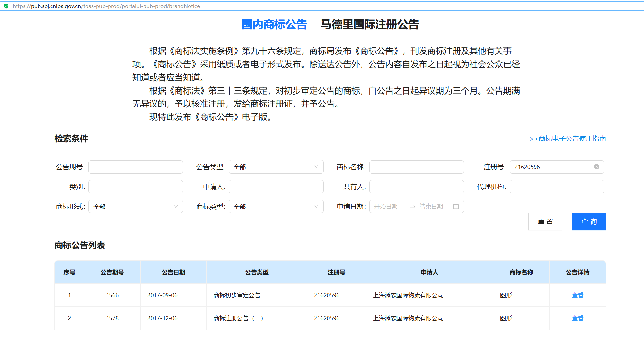Click the 序号 column header

[69, 272]
